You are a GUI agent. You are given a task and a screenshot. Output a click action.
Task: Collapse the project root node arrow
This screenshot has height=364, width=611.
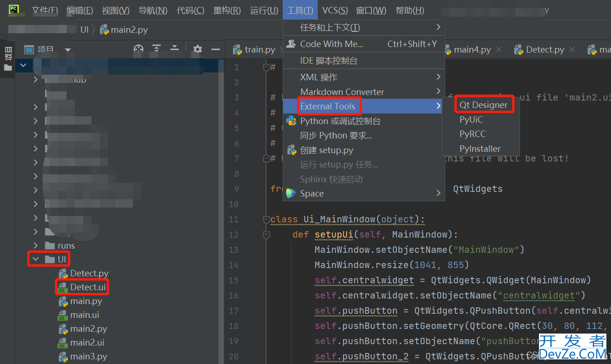[24, 66]
